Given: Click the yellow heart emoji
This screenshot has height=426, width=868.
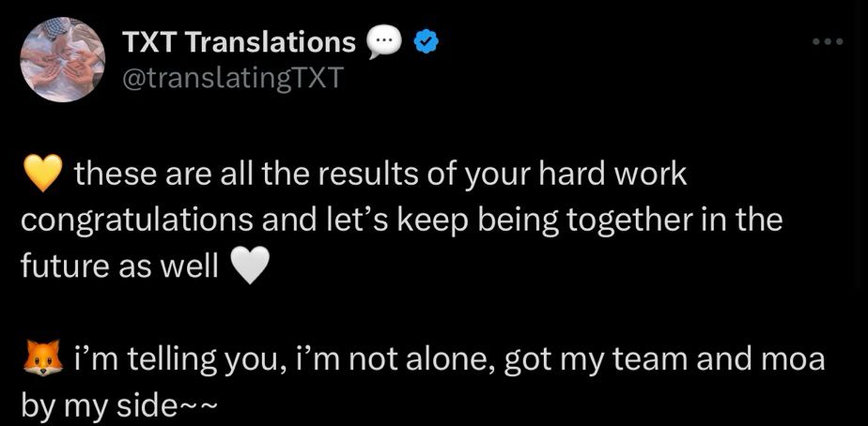Looking at the screenshot, I should click(40, 175).
